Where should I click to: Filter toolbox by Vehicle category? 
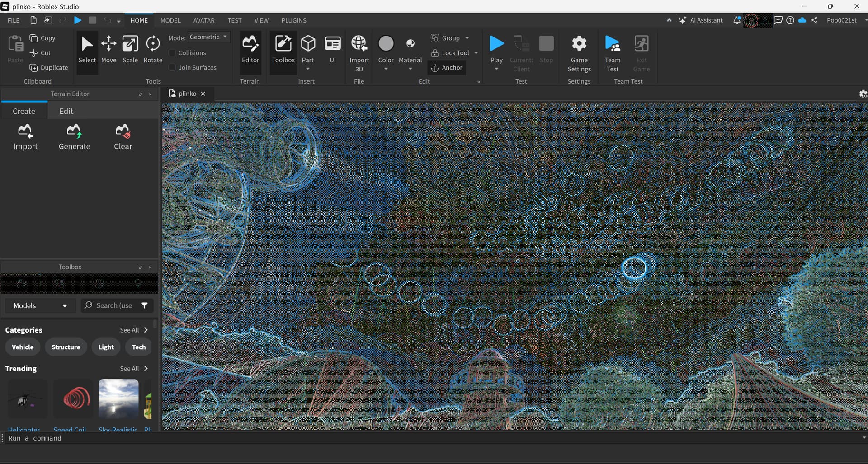click(x=23, y=347)
